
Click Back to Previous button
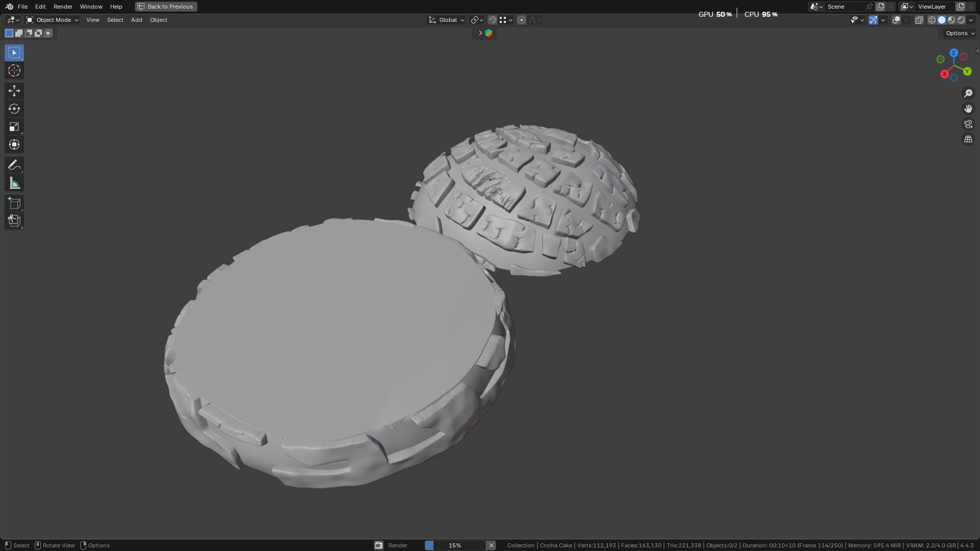pyautogui.click(x=166, y=7)
